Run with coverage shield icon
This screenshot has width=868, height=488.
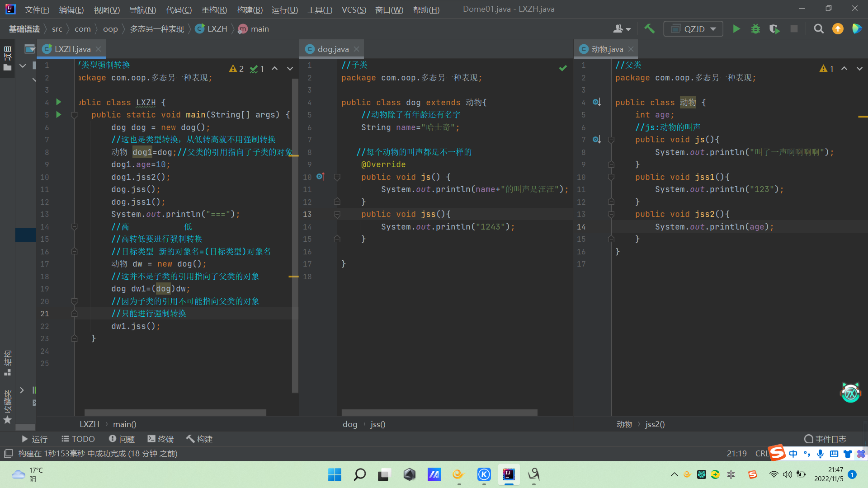tap(774, 29)
